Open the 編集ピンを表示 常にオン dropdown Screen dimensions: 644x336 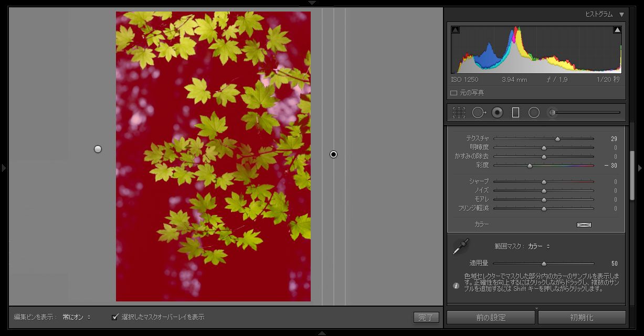pos(77,317)
